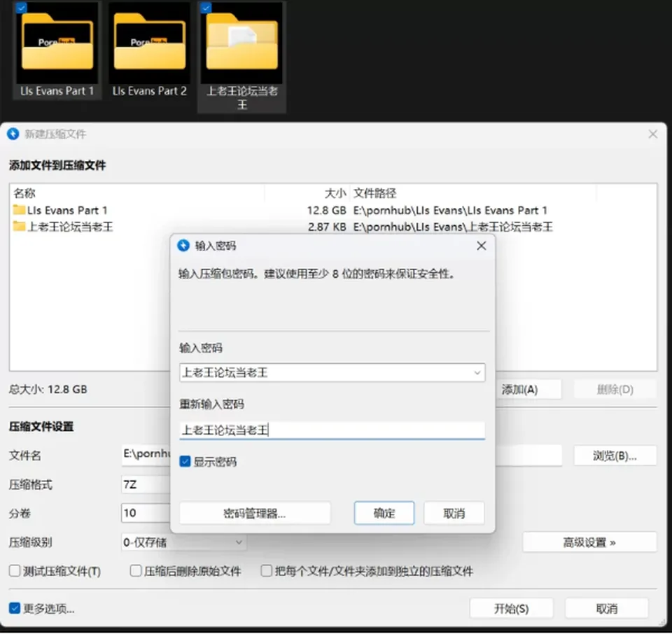Click the 添加(A) add files button
This screenshot has width=672, height=634.
(528, 389)
